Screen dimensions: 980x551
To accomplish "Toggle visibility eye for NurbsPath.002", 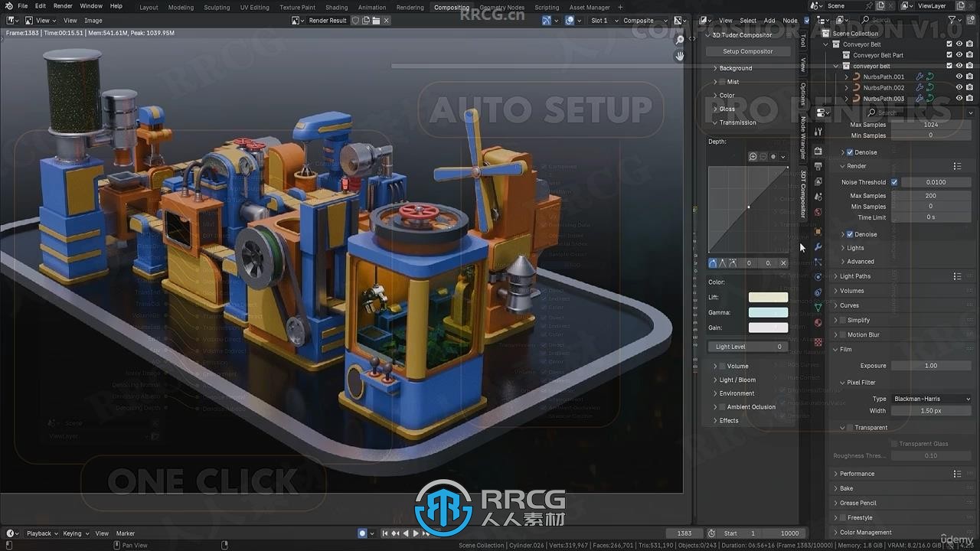I will coord(959,87).
